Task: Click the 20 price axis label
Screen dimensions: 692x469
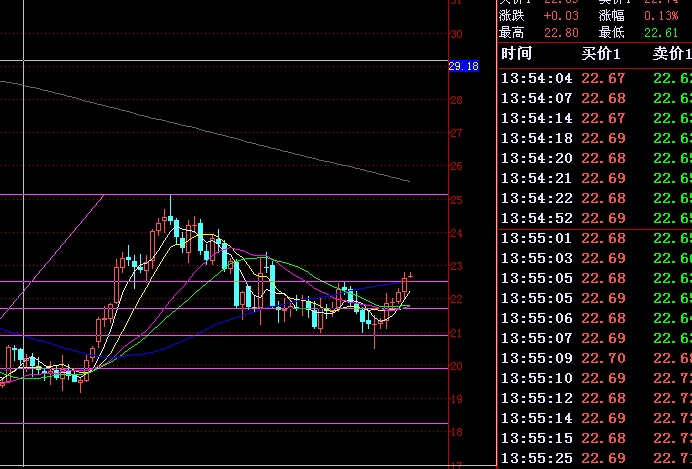Action: [456, 366]
